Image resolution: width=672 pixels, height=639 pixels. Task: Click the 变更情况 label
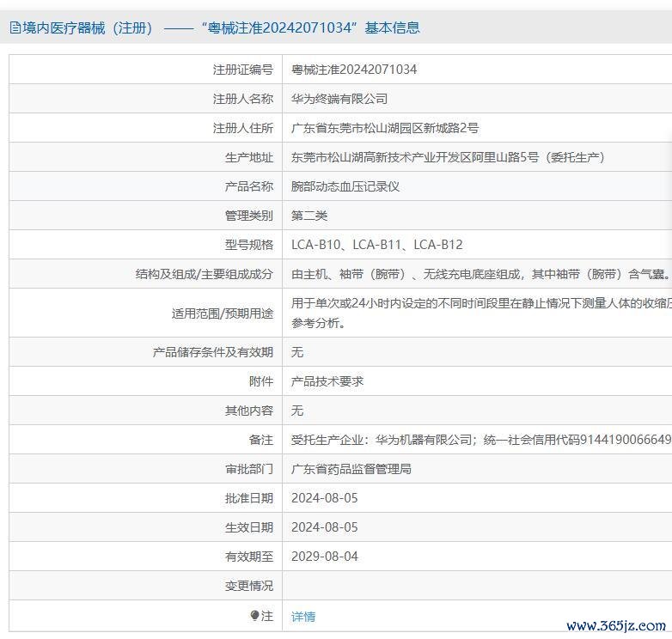248,586
